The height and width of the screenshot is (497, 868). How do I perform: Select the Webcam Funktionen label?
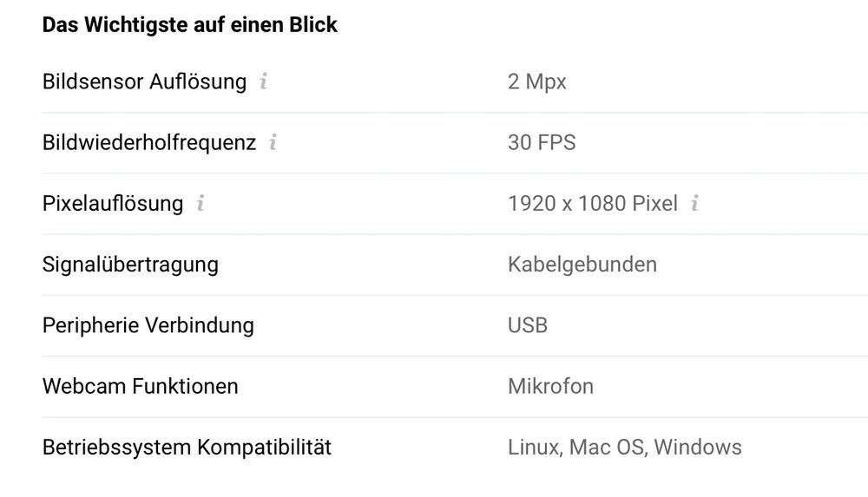pyautogui.click(x=141, y=386)
